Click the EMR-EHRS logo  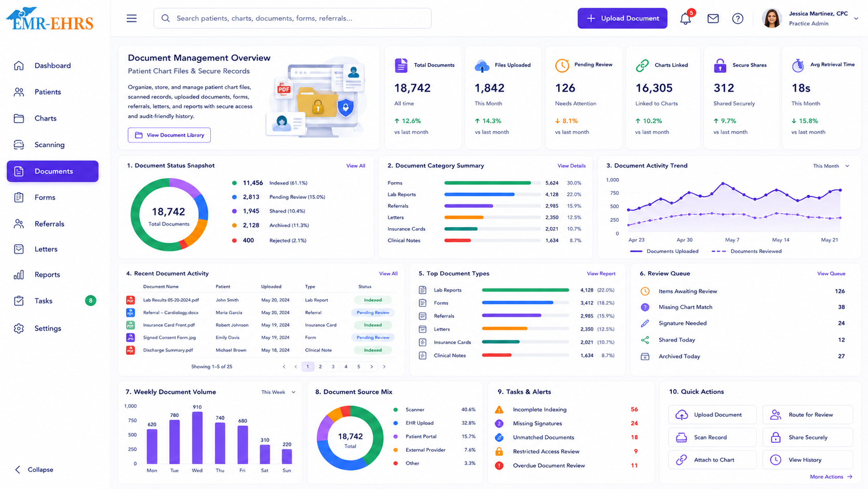(x=50, y=20)
